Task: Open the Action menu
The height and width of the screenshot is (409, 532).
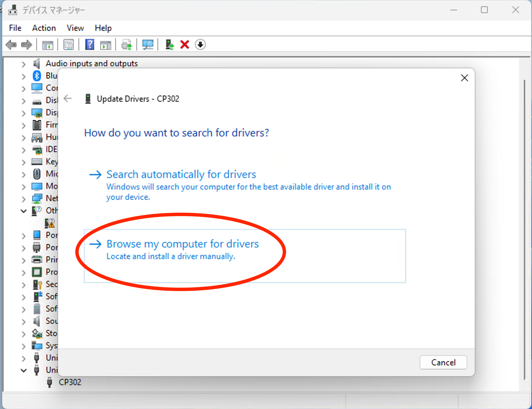Action: point(44,28)
